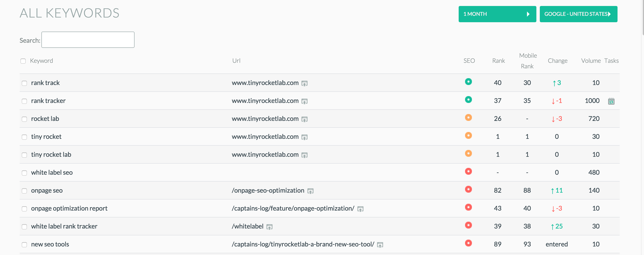Open external link icon beside /whitelabel URL
The width and height of the screenshot is (644, 255).
click(269, 227)
